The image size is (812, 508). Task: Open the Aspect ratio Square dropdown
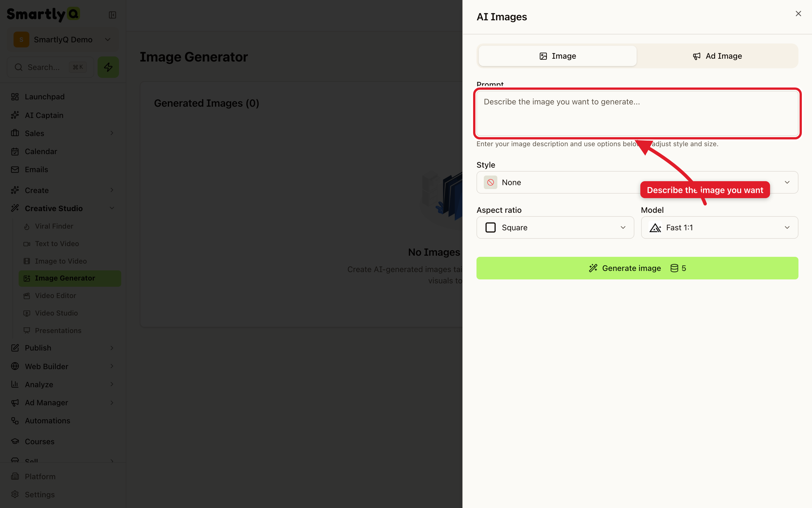(555, 228)
